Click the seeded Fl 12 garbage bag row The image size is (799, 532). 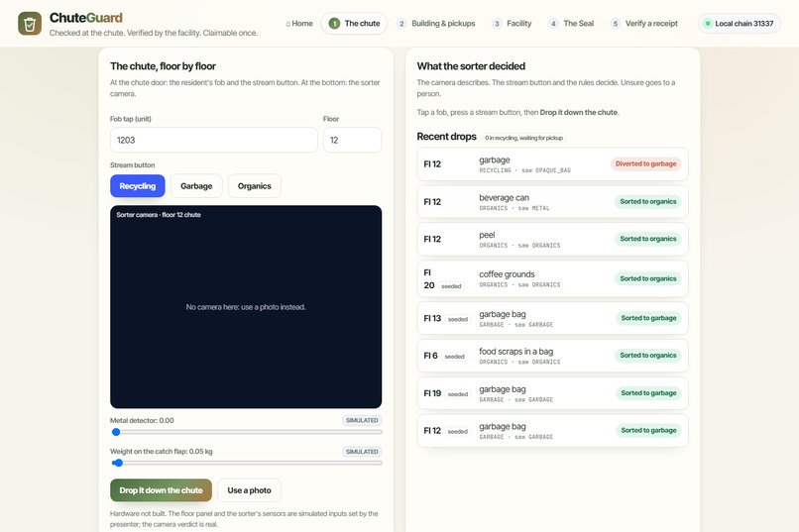point(552,431)
